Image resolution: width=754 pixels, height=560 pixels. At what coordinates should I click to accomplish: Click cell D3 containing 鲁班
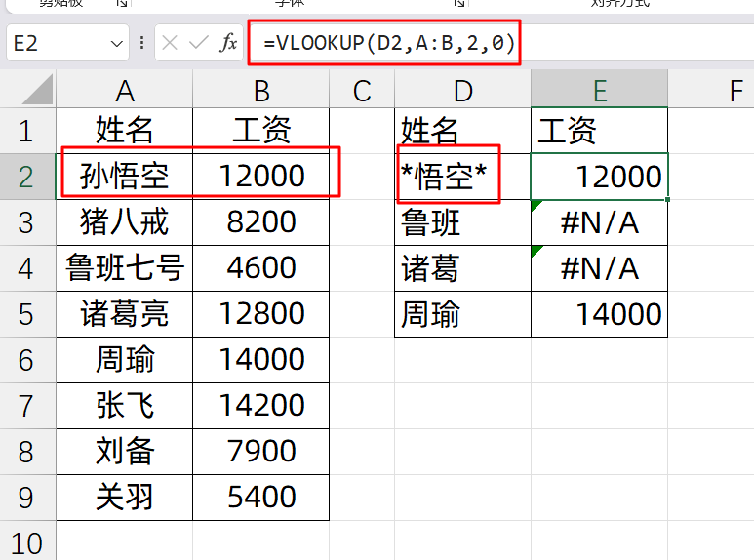pos(462,222)
